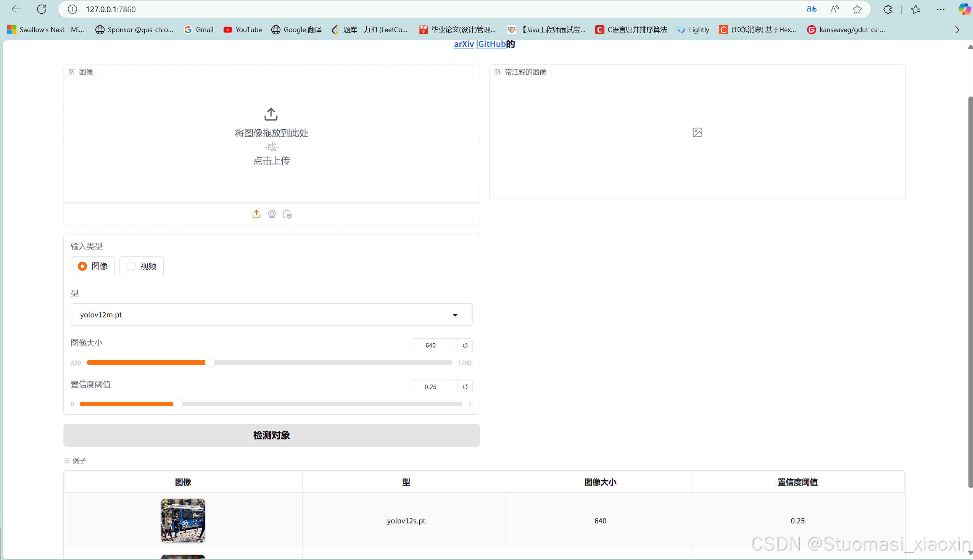Toggle the page translate icon
973x560 pixels.
click(811, 9)
